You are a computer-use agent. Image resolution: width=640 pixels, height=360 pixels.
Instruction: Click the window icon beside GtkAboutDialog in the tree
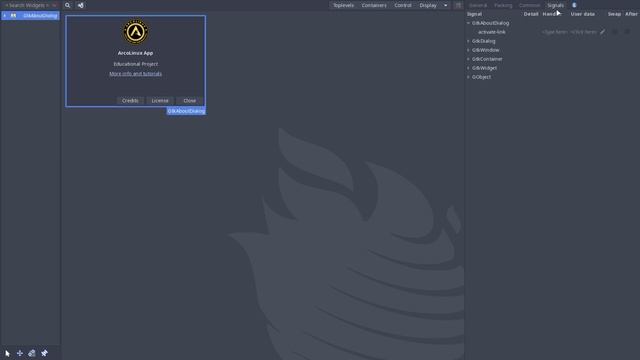(13, 16)
